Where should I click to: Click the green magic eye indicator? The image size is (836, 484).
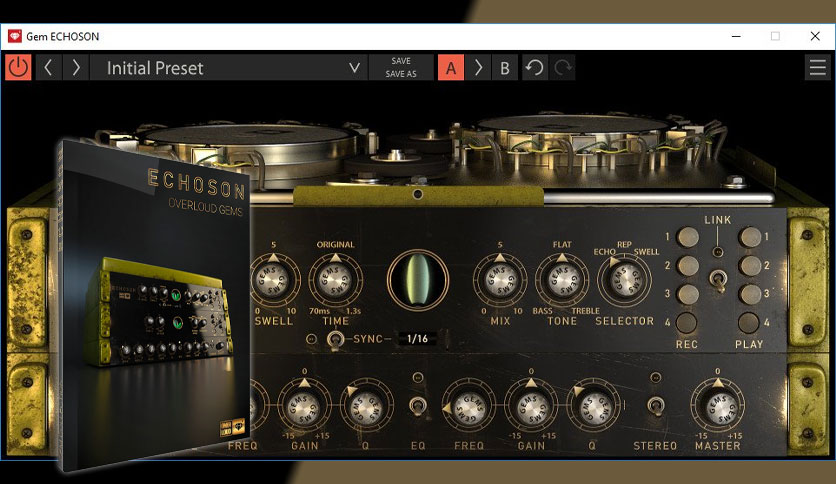pos(418,280)
